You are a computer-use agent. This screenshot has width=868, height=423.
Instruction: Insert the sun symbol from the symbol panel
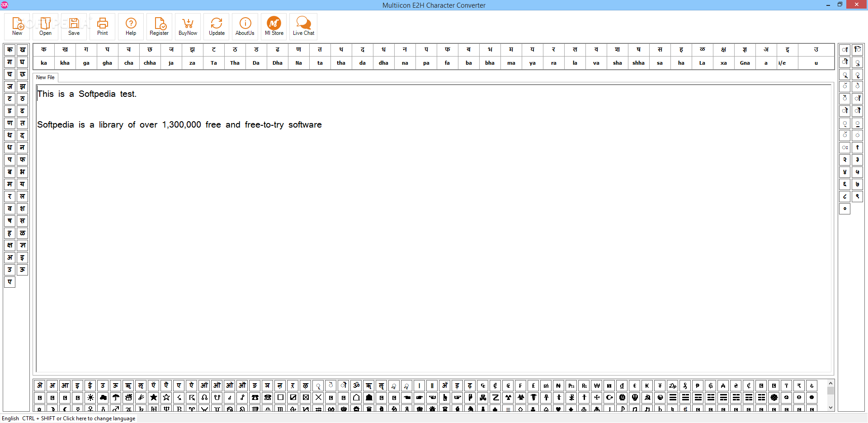point(90,397)
